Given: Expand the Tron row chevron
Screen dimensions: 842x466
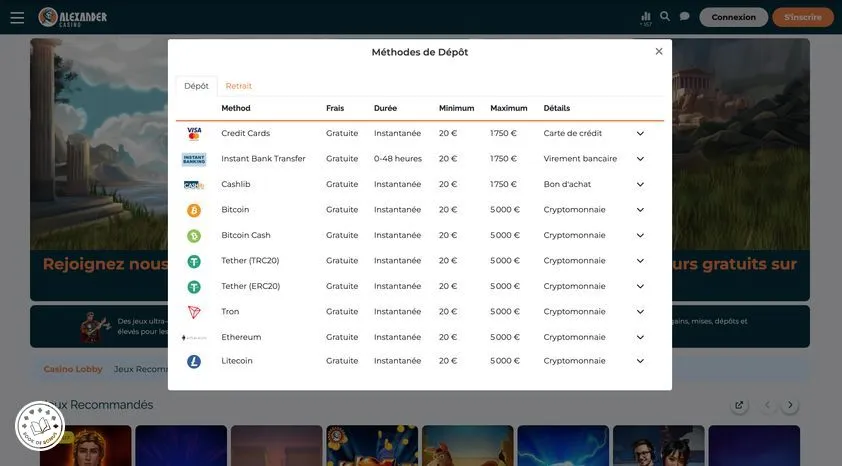Looking at the screenshot, I should point(640,312).
